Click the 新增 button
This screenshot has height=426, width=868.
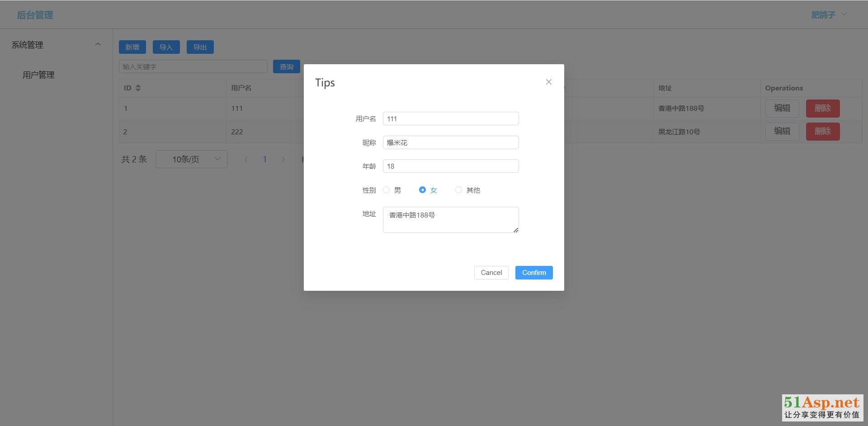(132, 47)
